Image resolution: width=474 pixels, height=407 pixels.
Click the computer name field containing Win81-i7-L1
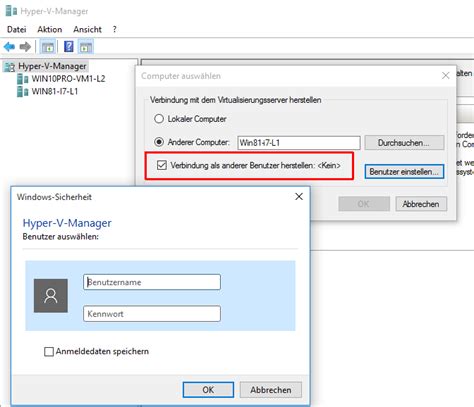(x=299, y=143)
